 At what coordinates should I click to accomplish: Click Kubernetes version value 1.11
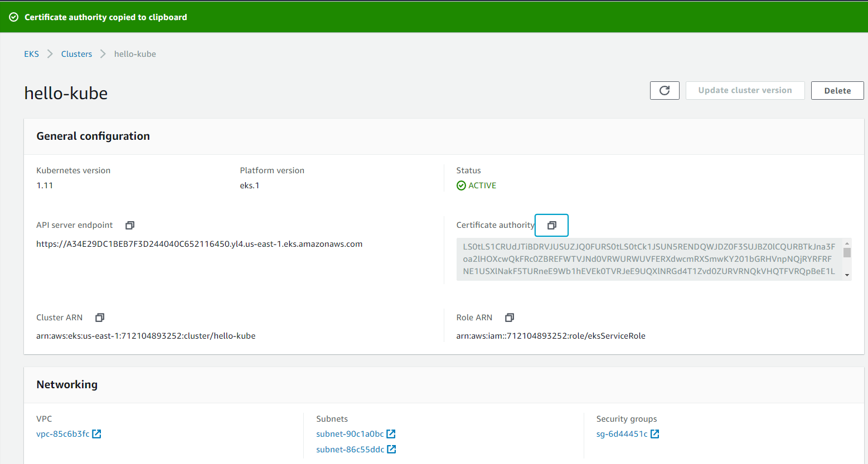(x=45, y=185)
